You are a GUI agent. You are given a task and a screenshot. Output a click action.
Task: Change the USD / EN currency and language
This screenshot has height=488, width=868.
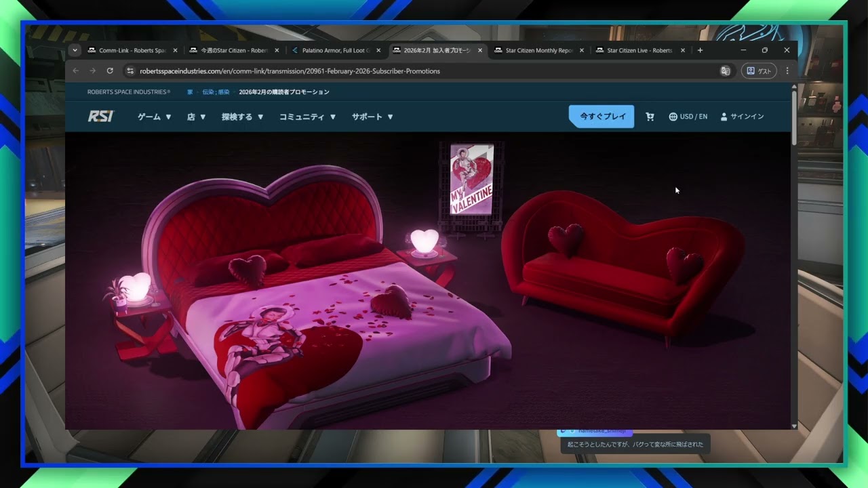pos(688,117)
